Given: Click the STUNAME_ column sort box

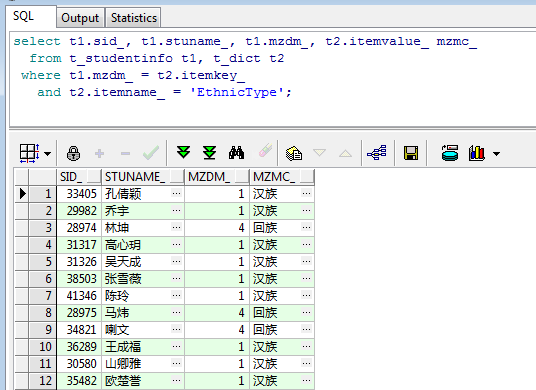Looking at the screenshot, I should point(176,176).
